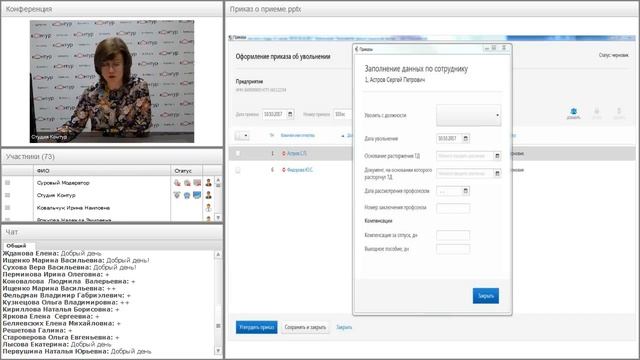This screenshot has height=360, width=640.
Task: Click second status icon of Суровый Модератор
Action: pos(187,183)
